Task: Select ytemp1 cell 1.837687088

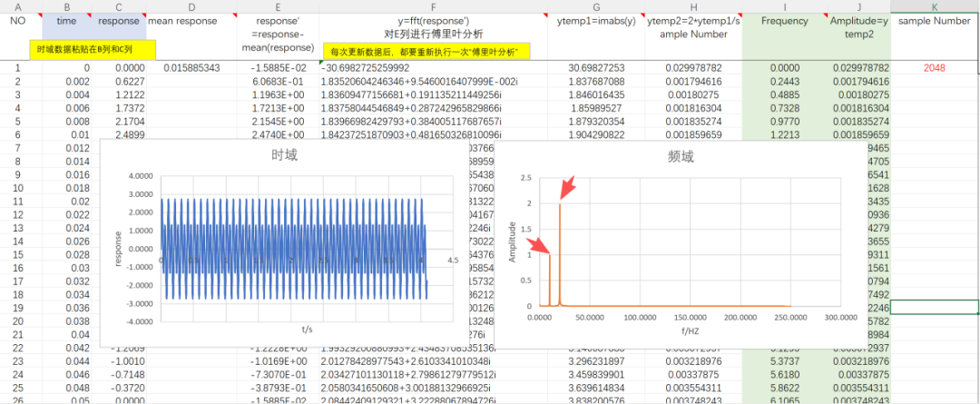Action: [596, 82]
